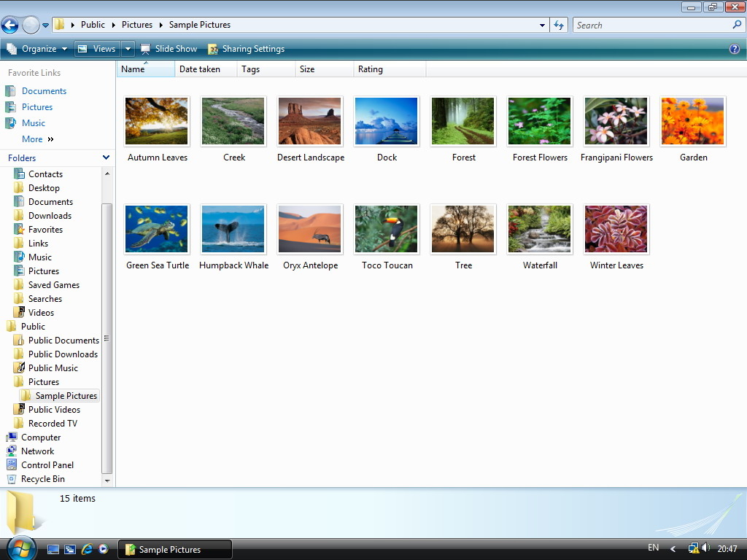Click folder tree scrollbar down arrow
The height and width of the screenshot is (560, 747).
point(107,481)
